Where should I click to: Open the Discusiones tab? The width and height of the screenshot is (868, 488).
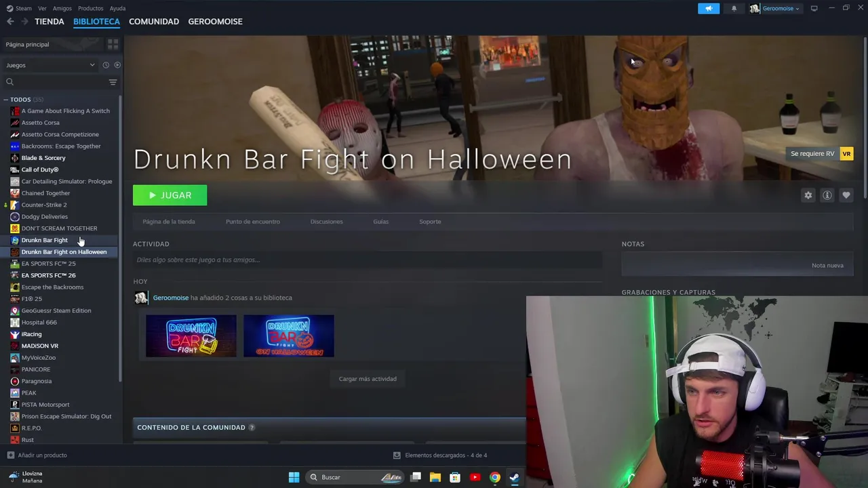click(x=326, y=222)
